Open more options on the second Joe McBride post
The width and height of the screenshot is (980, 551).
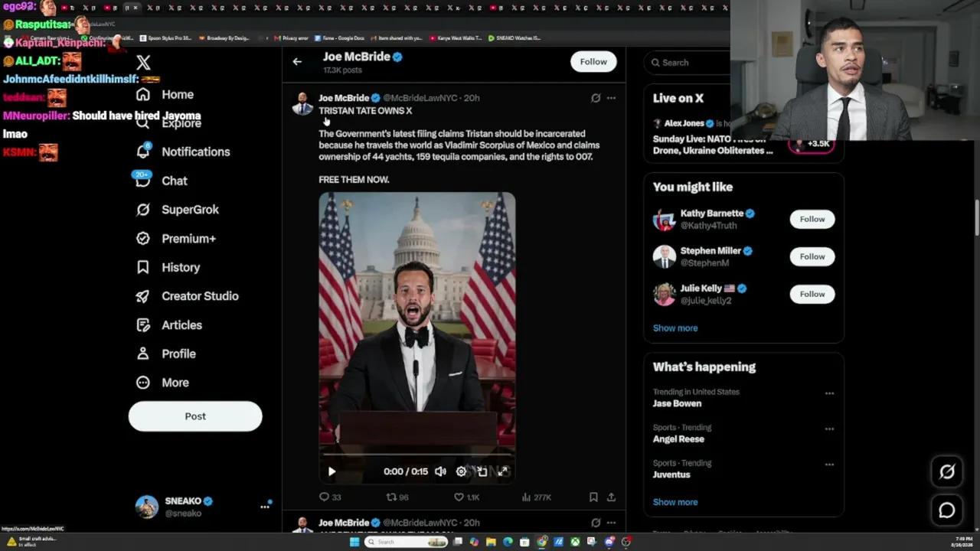tap(611, 523)
